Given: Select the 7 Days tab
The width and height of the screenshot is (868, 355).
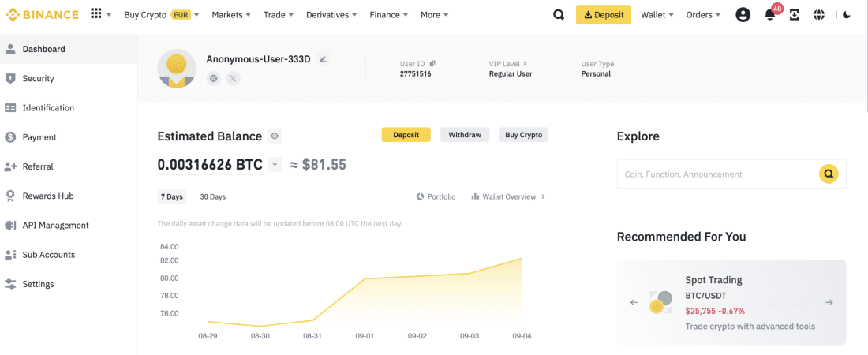Looking at the screenshot, I should pyautogui.click(x=171, y=196).
